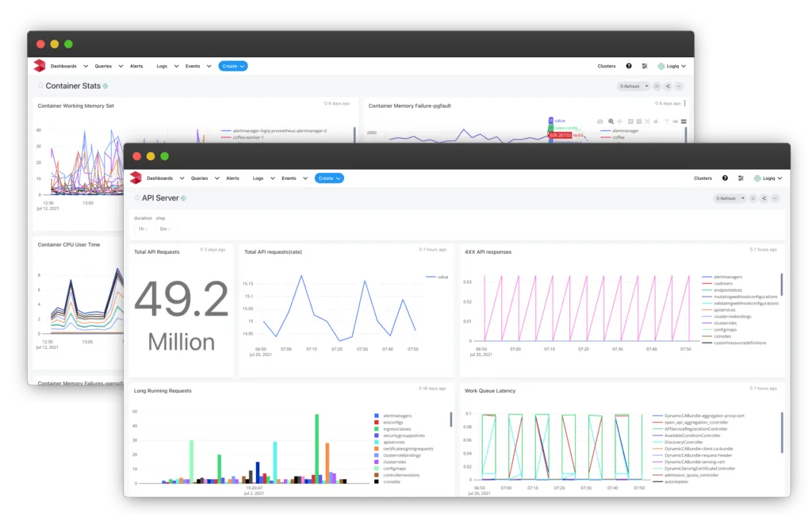812x521 pixels.
Task: Click the Create button
Action: click(329, 178)
